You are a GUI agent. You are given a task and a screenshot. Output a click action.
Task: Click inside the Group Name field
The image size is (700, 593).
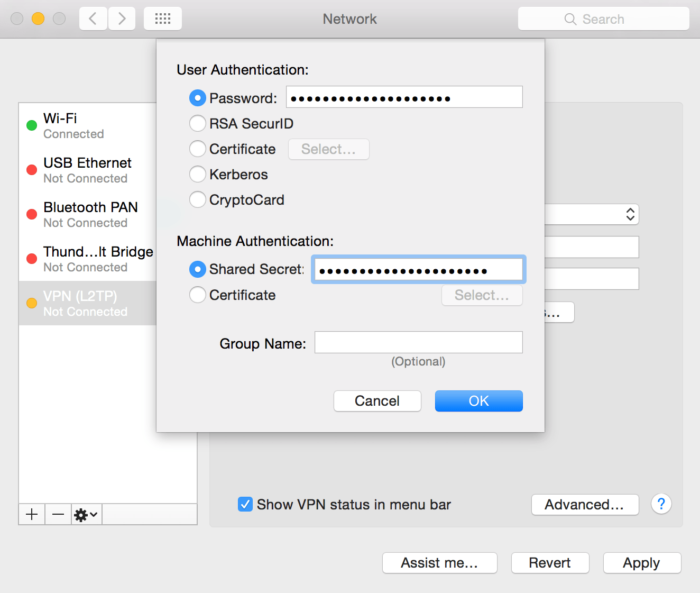418,342
